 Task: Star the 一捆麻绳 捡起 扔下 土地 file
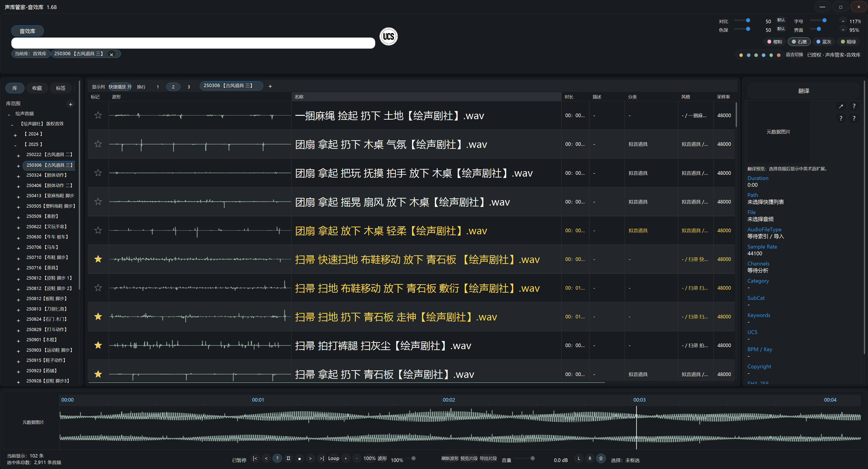tap(98, 115)
